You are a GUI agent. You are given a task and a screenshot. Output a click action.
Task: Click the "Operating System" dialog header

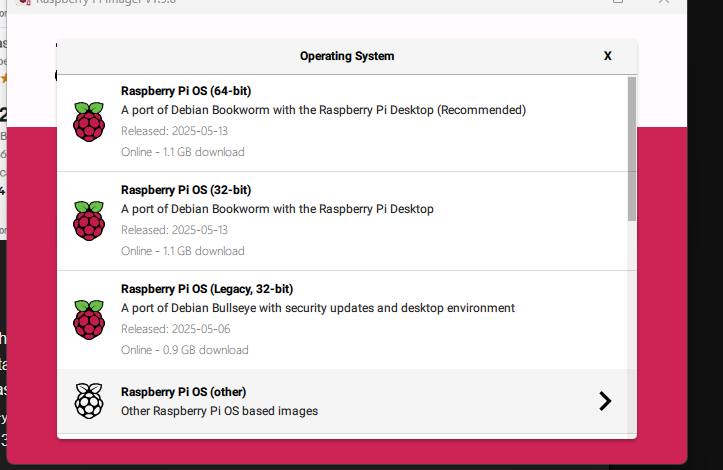coord(347,56)
